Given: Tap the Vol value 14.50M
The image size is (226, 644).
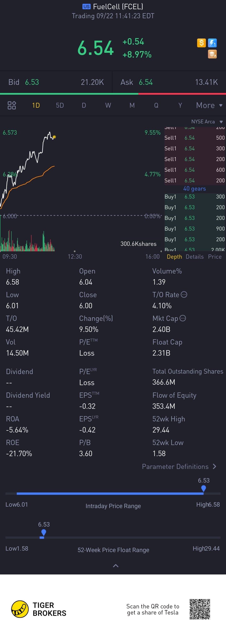Looking at the screenshot, I should pos(17,353).
